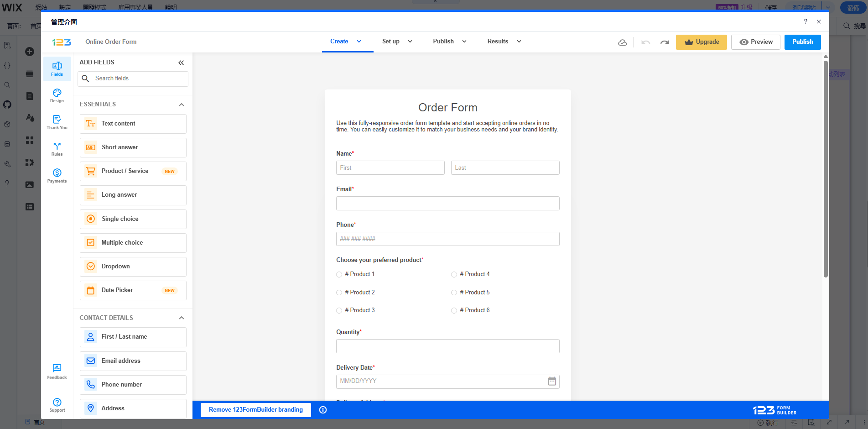The height and width of the screenshot is (429, 868).
Task: Click the Search fields input box
Action: (137, 78)
